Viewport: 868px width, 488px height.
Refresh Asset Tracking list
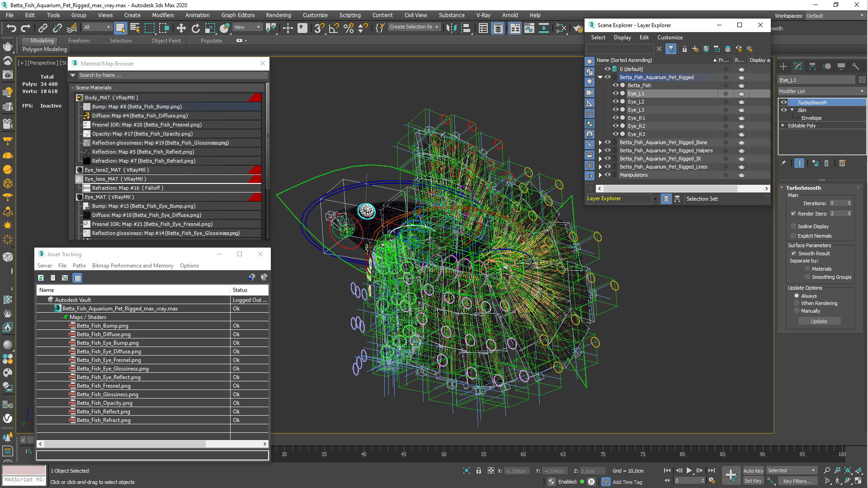41,278
